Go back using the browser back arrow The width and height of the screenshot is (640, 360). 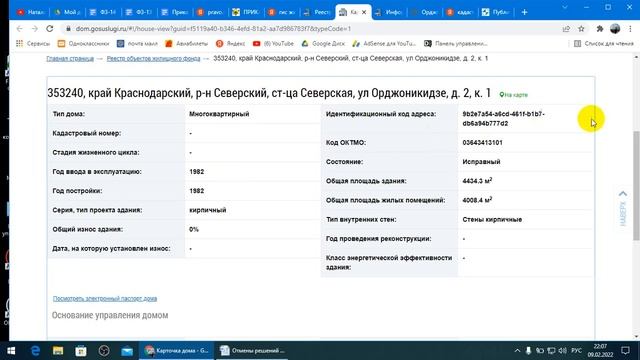(x=19, y=29)
